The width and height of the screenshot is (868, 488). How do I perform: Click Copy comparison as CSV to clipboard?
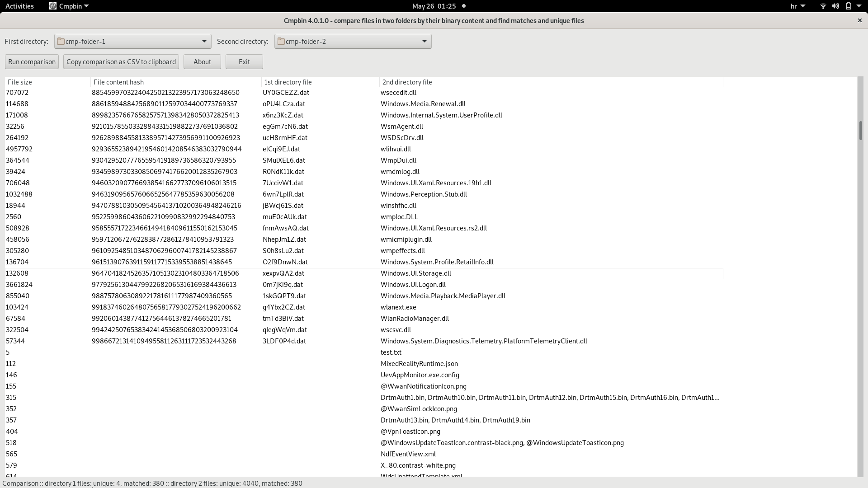[121, 62]
